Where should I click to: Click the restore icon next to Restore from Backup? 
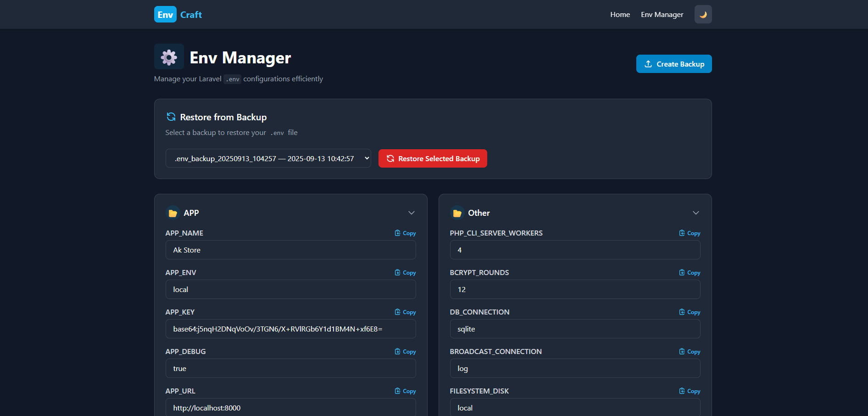(170, 117)
